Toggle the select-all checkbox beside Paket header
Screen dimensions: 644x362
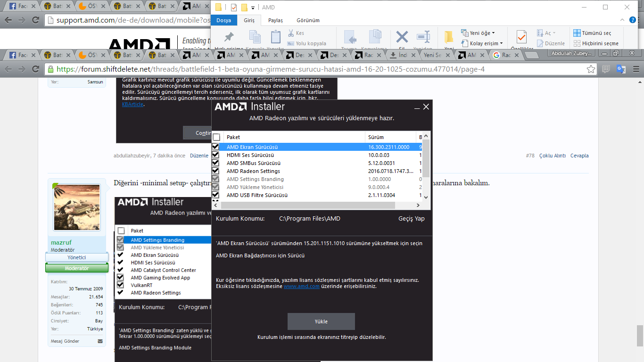click(x=216, y=137)
